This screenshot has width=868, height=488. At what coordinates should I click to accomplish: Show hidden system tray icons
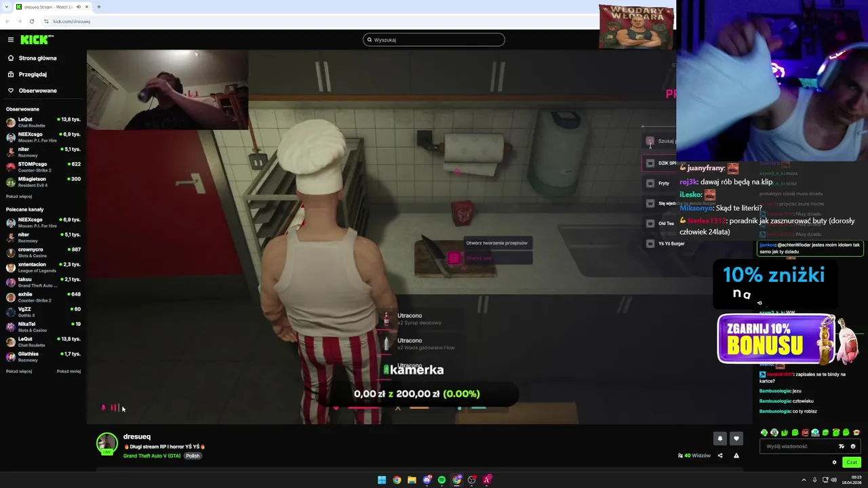(x=804, y=480)
